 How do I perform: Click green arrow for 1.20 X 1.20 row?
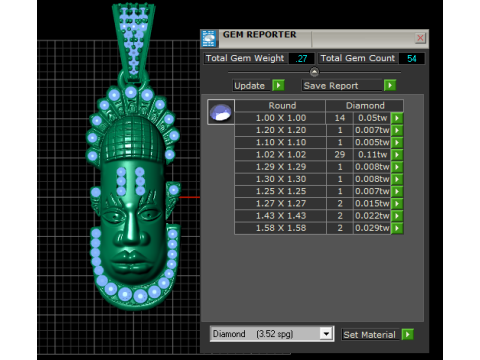[x=397, y=130]
